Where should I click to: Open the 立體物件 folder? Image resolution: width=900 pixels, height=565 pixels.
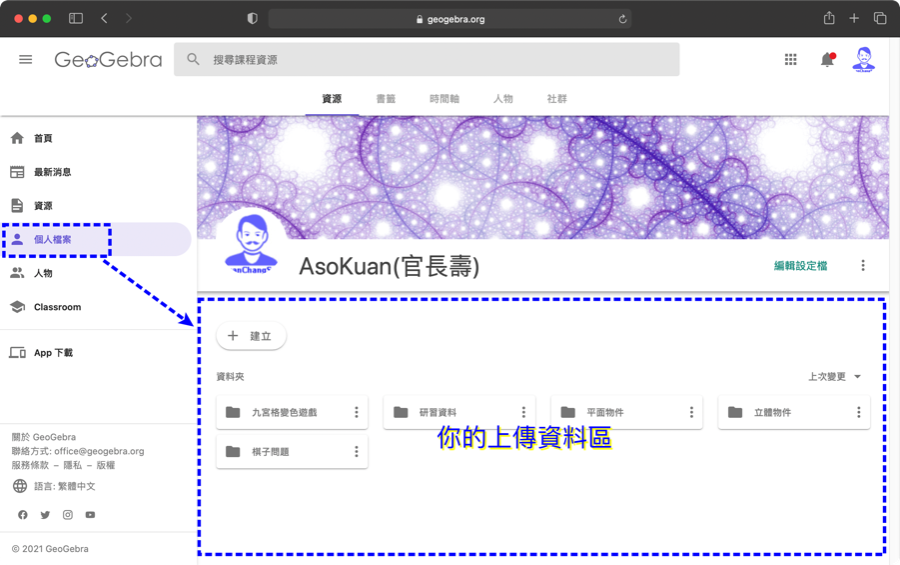pyautogui.click(x=794, y=412)
